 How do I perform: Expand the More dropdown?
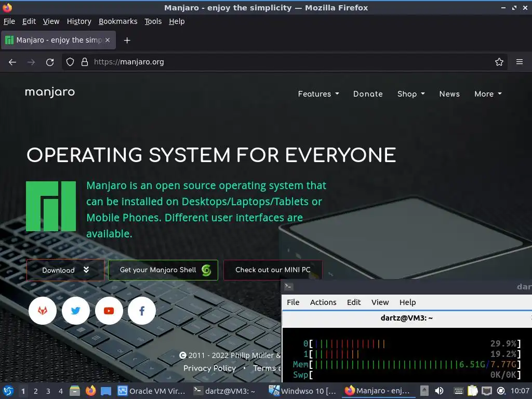coord(488,94)
